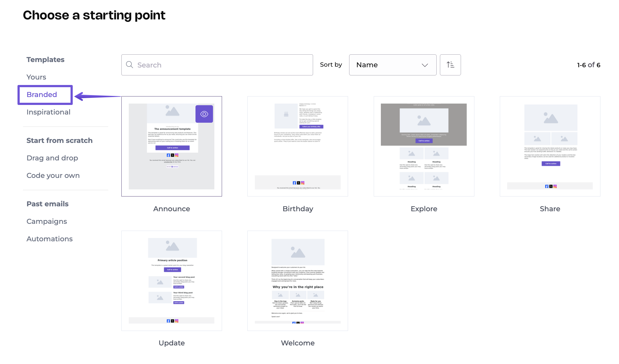Viewport: 619px width, 364px height.
Task: Open the Inspirational templates section
Action: (x=48, y=112)
